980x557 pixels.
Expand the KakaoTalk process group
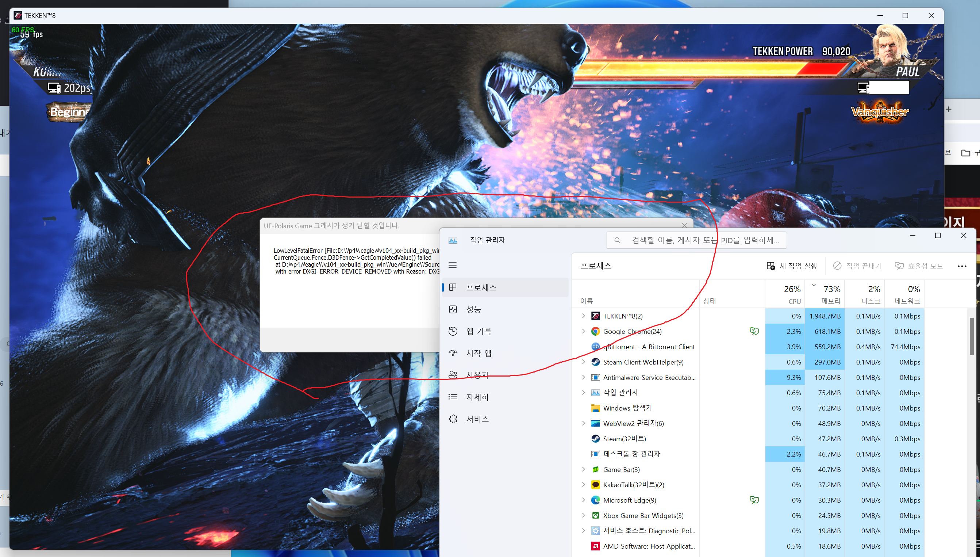(583, 485)
